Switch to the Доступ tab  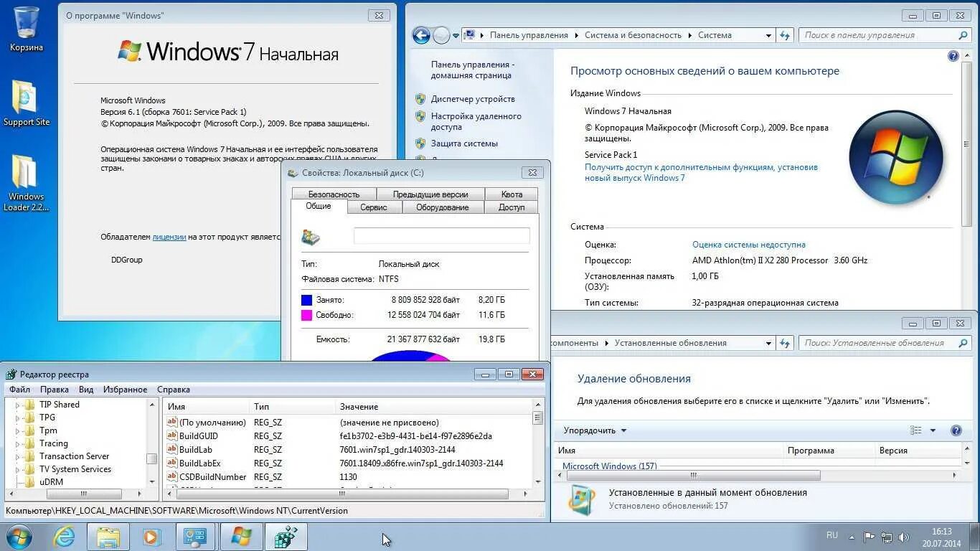(x=512, y=207)
